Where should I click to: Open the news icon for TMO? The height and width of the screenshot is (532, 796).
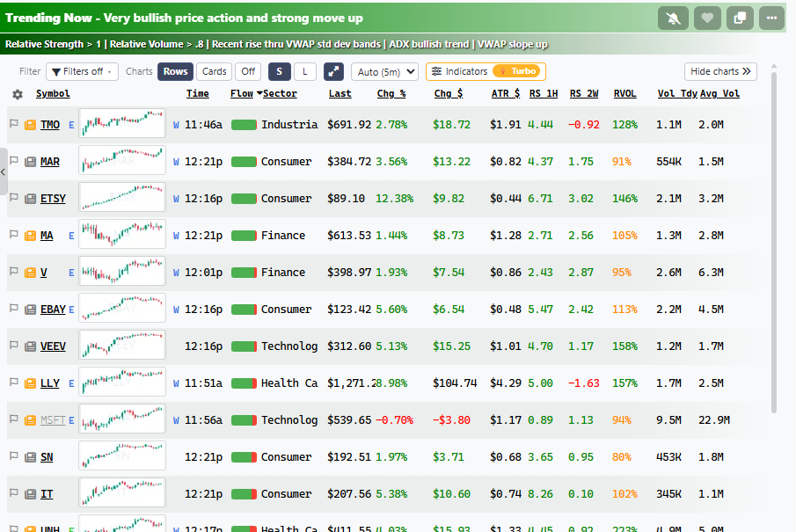pos(31,125)
